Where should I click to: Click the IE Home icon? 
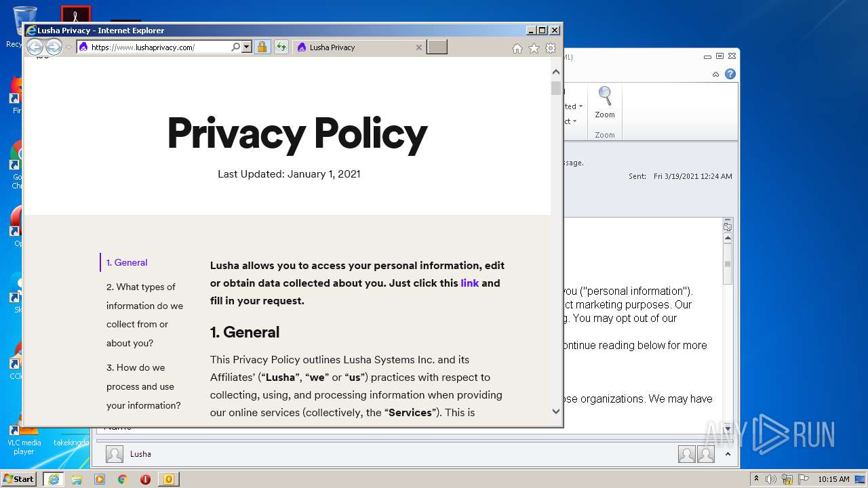(517, 48)
